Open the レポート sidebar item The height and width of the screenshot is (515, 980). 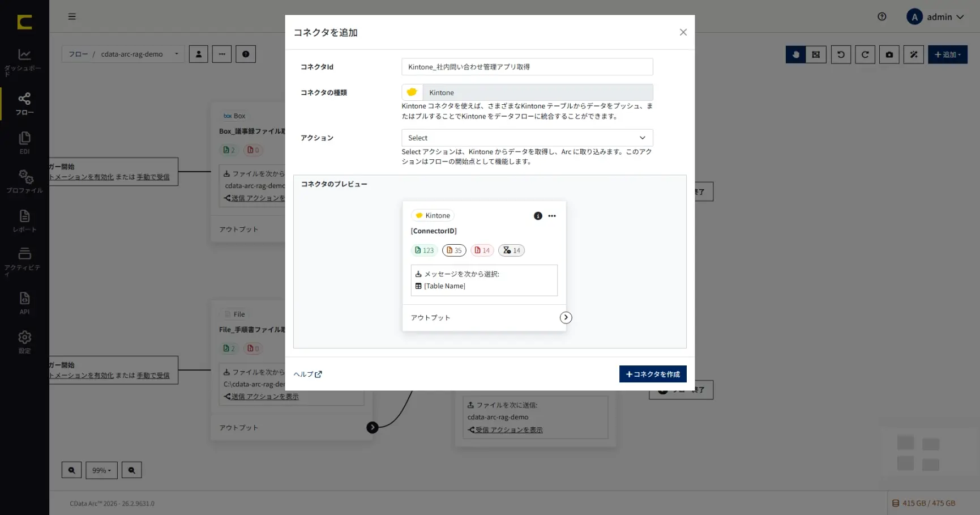[x=24, y=221]
